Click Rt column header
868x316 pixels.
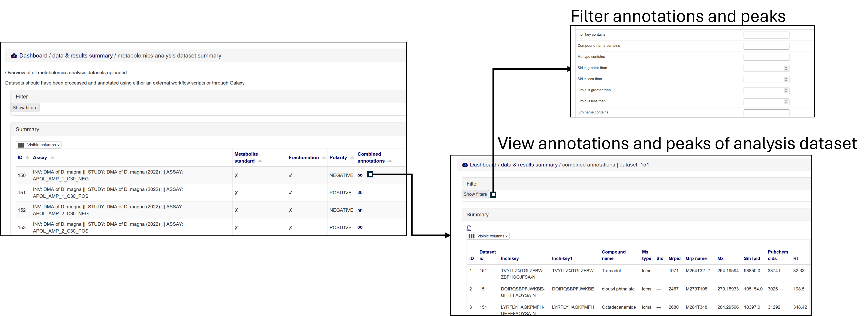[796, 259]
